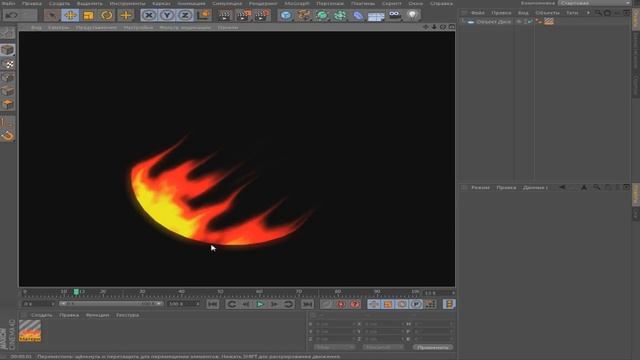The image size is (640, 360).
Task: Activate the Move tool
Action: (x=70, y=16)
